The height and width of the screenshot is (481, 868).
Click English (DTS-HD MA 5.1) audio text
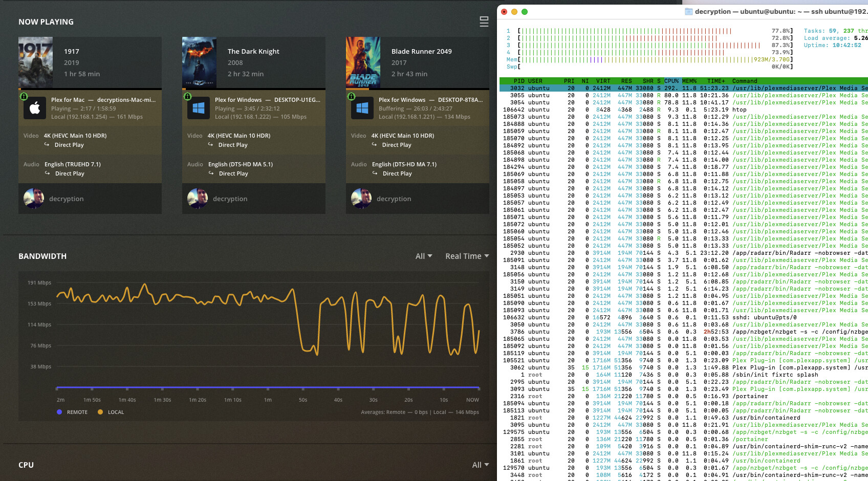(x=241, y=164)
